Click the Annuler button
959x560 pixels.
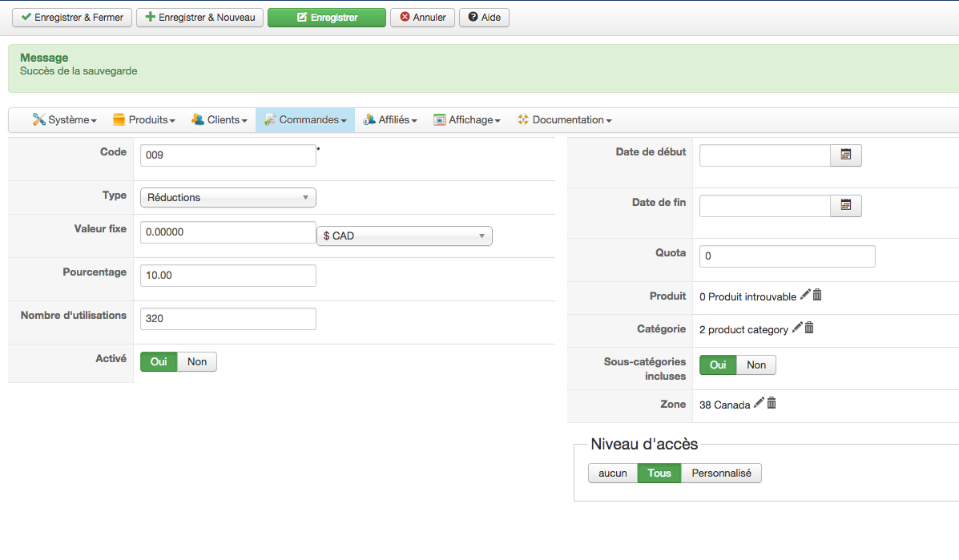(423, 17)
